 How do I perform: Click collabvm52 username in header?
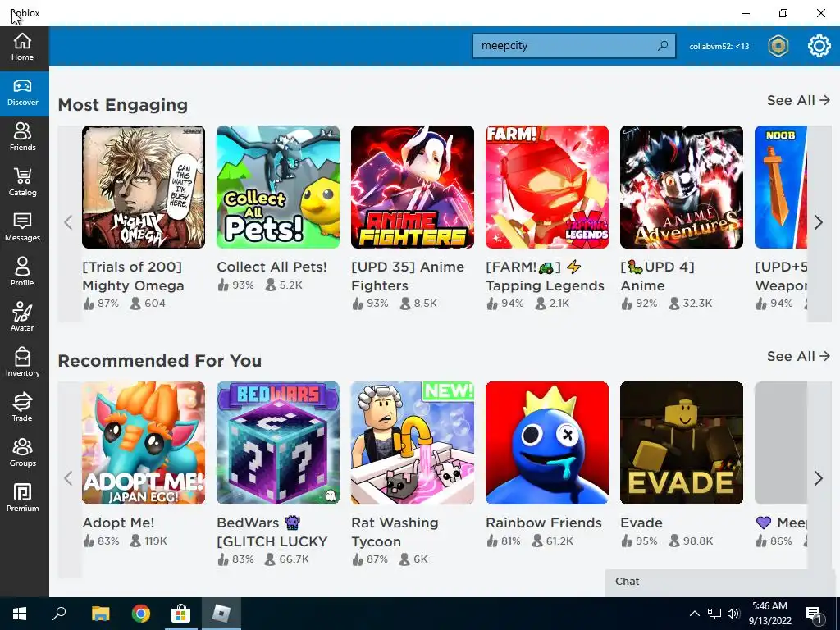719,47
